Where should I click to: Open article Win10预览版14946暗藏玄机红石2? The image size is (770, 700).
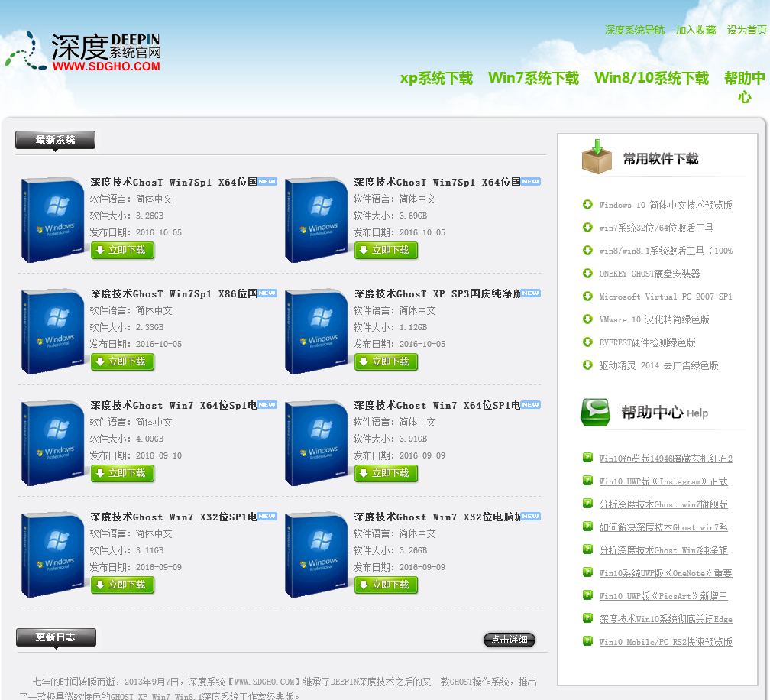pos(665,459)
